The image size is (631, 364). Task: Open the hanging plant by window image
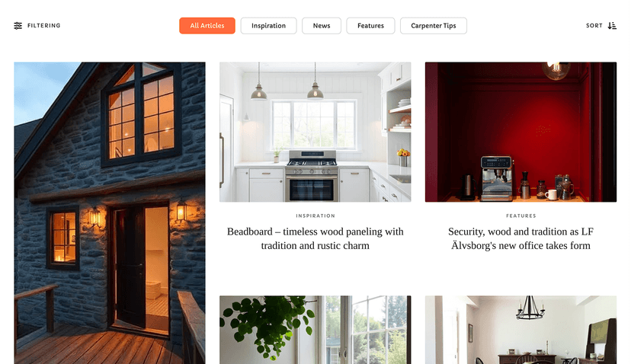315,330
